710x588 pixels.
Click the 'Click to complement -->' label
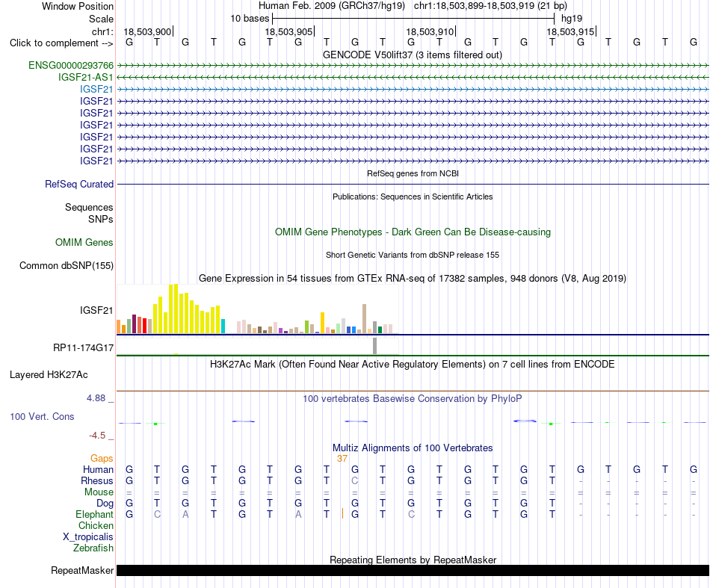coord(61,43)
